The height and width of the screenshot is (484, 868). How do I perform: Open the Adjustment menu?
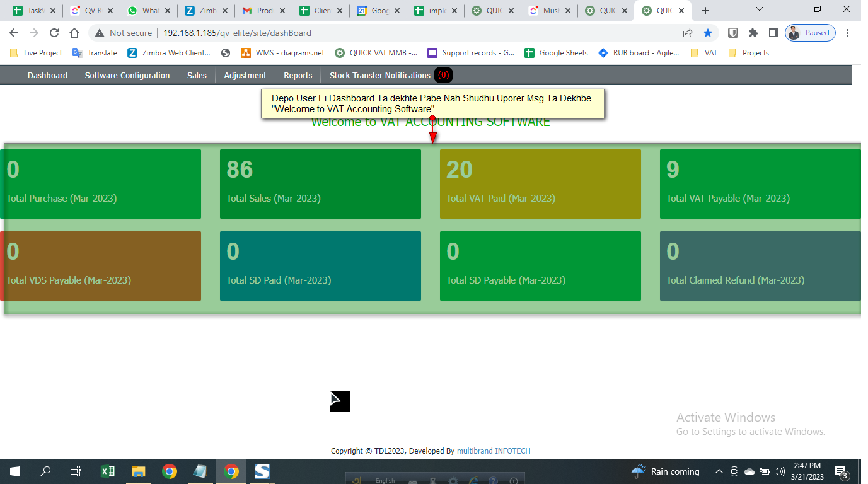pyautogui.click(x=245, y=75)
